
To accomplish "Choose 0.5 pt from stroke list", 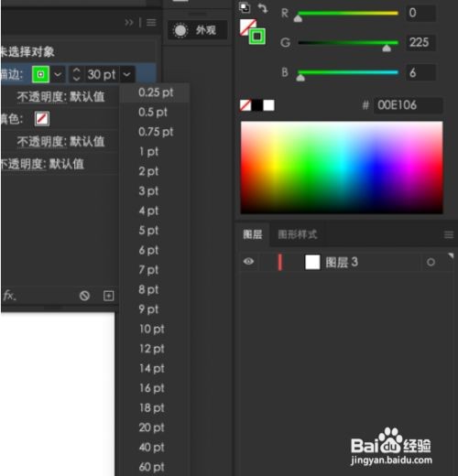I will (x=153, y=113).
